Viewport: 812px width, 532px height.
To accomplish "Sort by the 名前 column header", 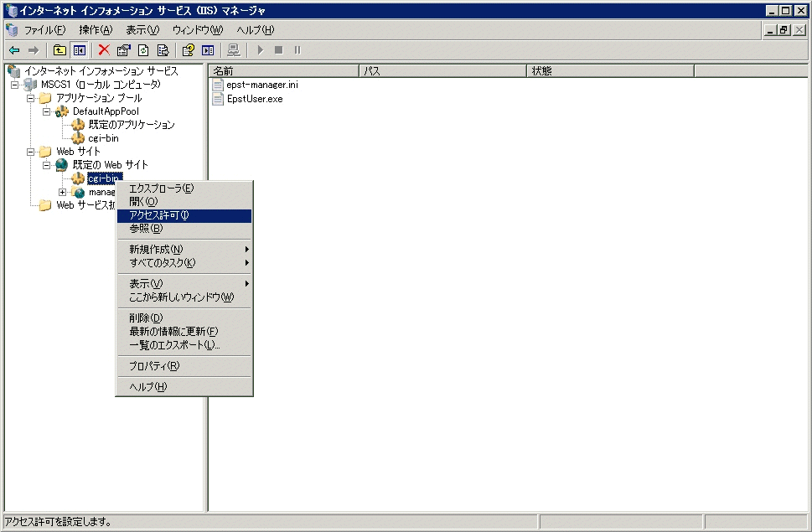I will tap(284, 71).
